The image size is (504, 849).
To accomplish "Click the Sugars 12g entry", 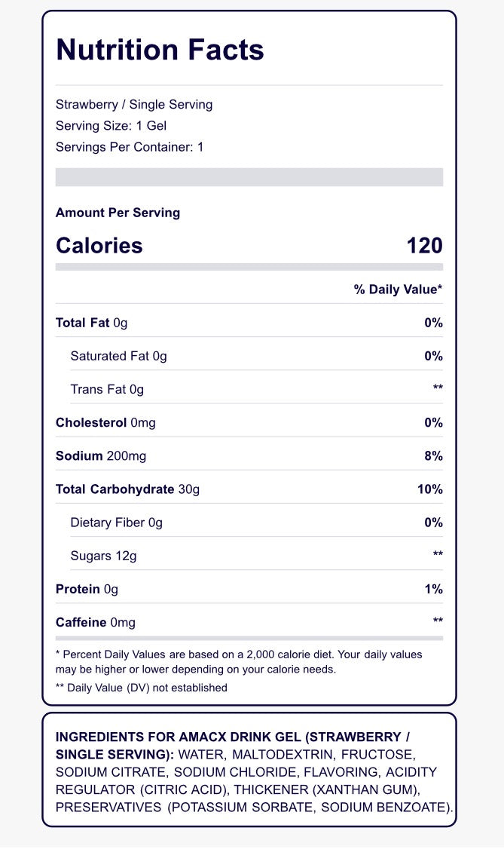I will 103,556.
